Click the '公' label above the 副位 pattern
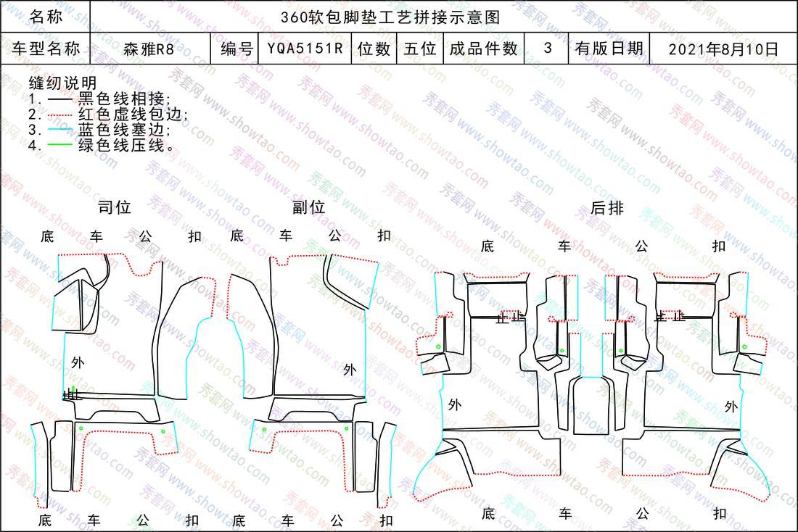The width and height of the screenshot is (798, 532). [x=335, y=236]
